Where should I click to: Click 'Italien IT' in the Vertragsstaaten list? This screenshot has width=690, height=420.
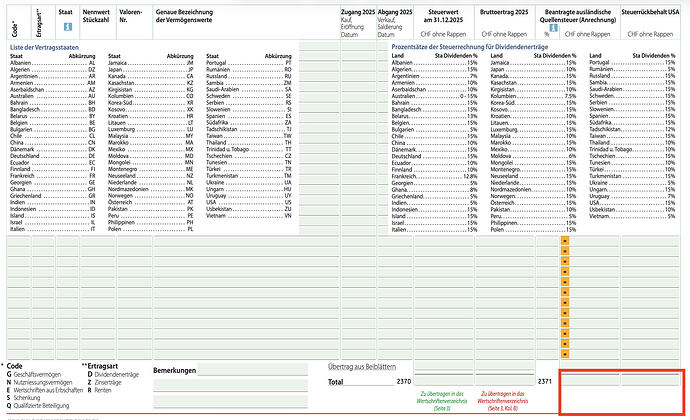[x=52, y=229]
